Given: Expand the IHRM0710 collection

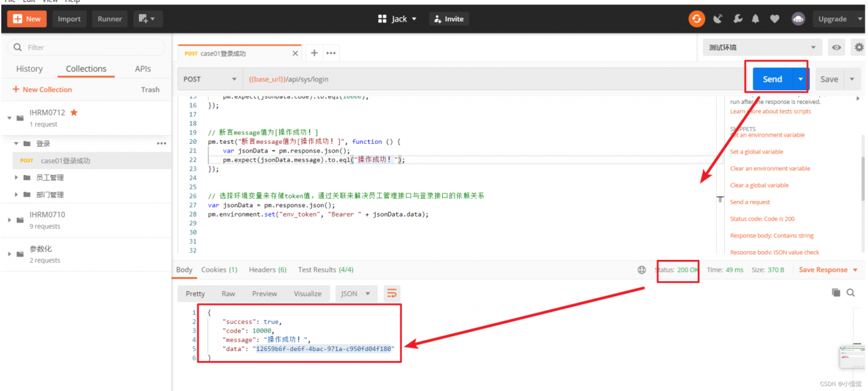Looking at the screenshot, I should click(x=9, y=220).
